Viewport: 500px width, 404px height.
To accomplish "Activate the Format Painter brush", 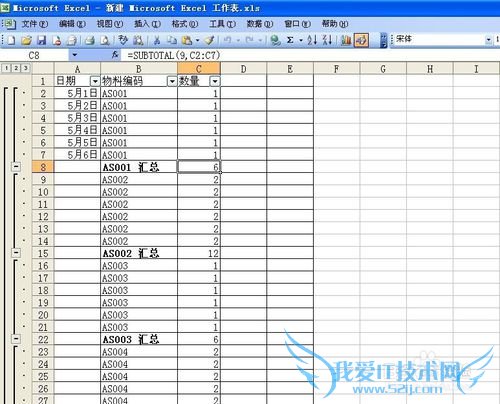I will coord(209,40).
